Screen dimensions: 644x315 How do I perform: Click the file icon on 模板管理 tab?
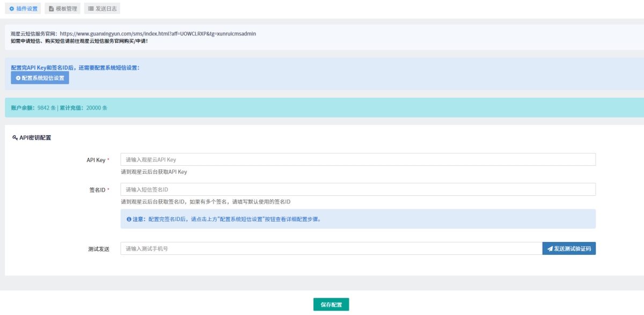click(52, 9)
